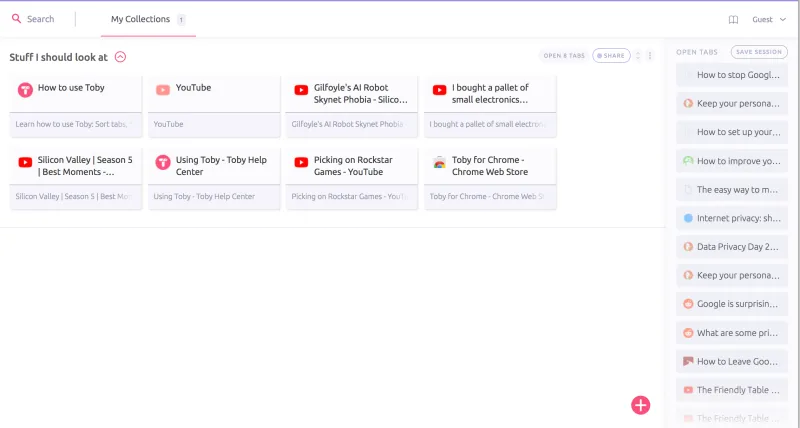The width and height of the screenshot is (800, 428).
Task: Click 'Using Toby - Toby Help Center' description text
Action: pos(204,196)
